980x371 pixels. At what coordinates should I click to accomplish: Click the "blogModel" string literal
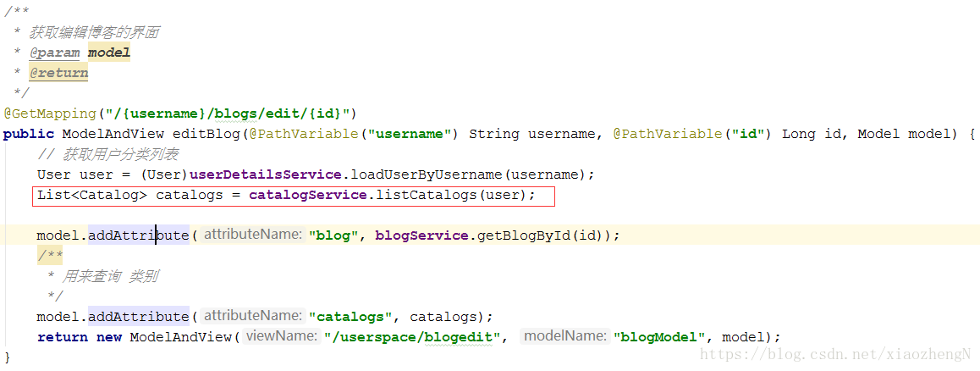pyautogui.click(x=660, y=337)
